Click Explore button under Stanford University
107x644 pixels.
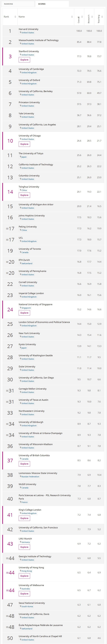pos(24,60)
